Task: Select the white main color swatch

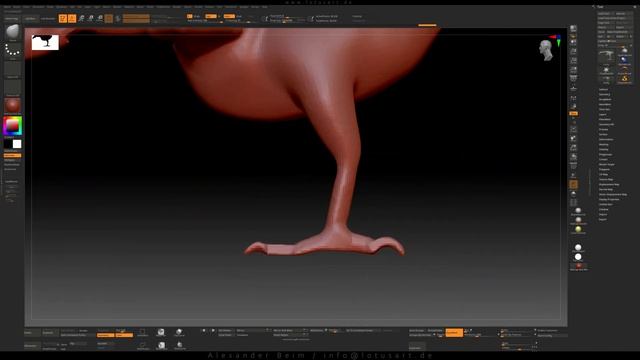Action: (17, 144)
